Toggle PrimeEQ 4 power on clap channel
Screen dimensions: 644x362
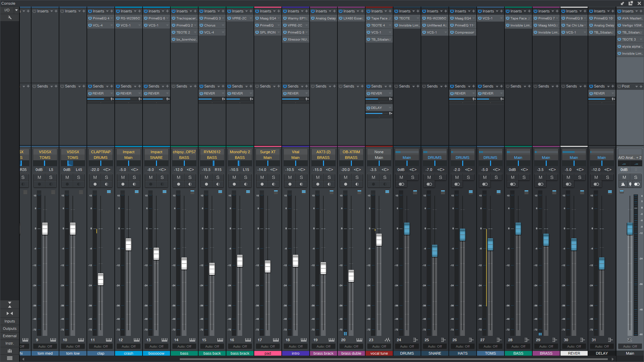tap(90, 18)
